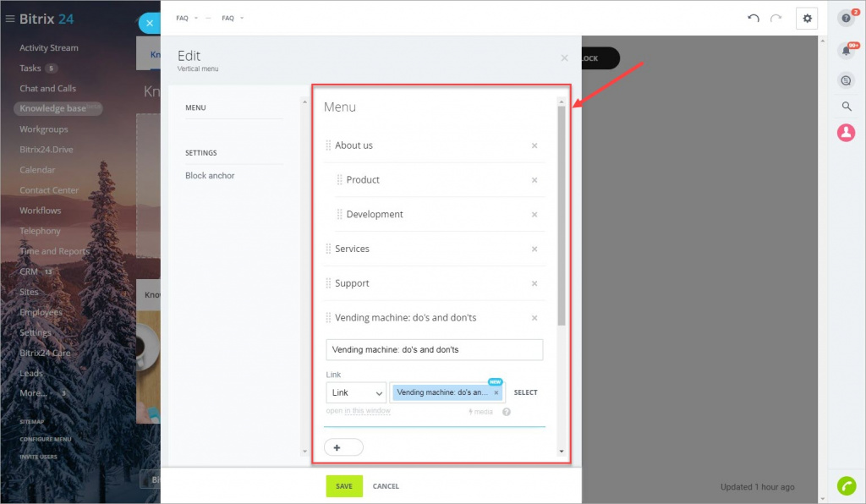Open Activity Stream in sidebar
The height and width of the screenshot is (504, 866).
click(48, 48)
